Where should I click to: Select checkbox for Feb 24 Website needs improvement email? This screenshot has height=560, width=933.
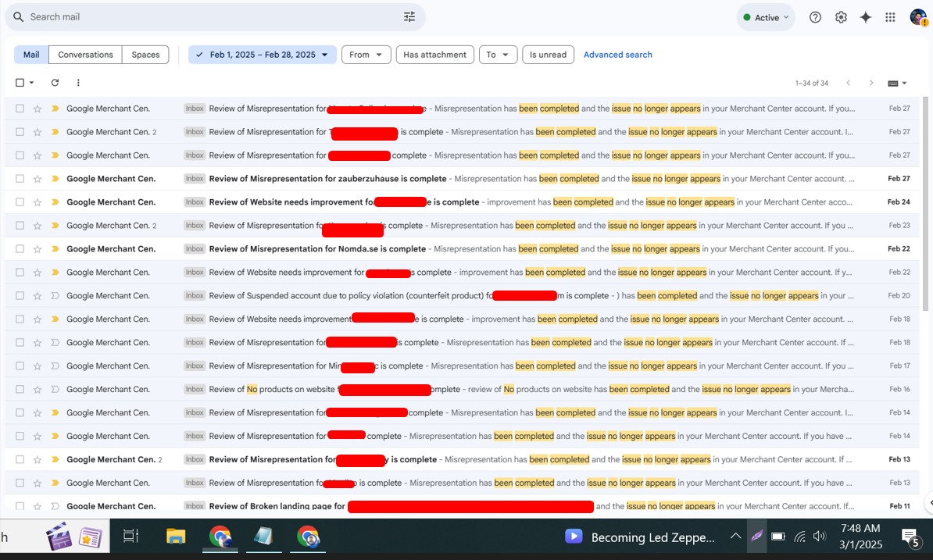[20, 202]
